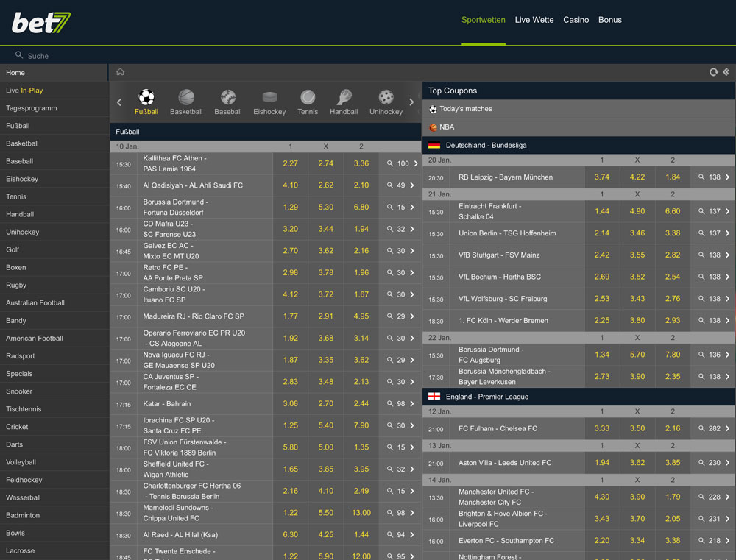736x560 pixels.
Task: Bet 3.33 on FC Fulham home win
Action: [602, 428]
